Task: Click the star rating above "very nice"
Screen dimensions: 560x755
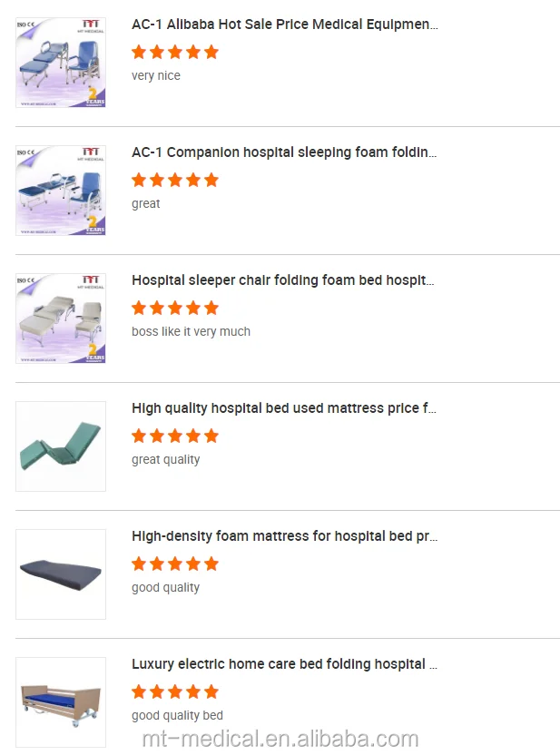Action: pos(175,52)
